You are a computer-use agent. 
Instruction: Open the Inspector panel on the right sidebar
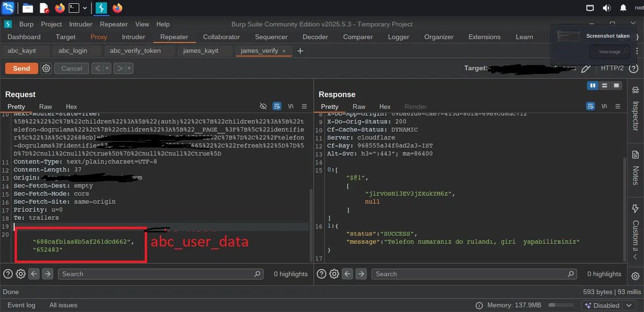pyautogui.click(x=635, y=110)
